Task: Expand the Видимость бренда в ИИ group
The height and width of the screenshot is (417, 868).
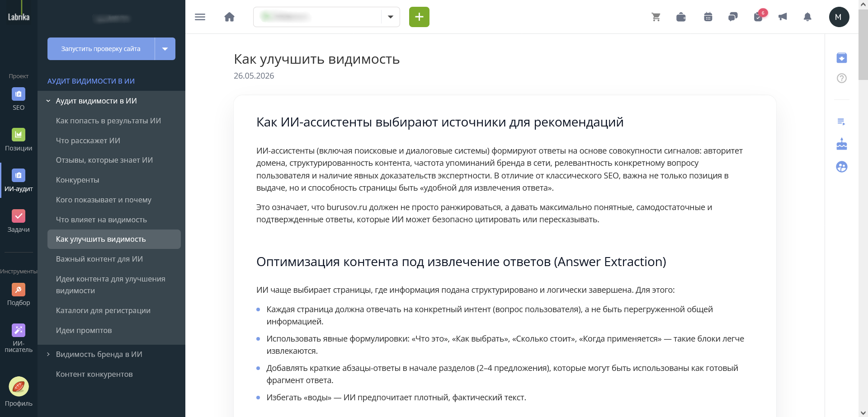Action: click(x=48, y=354)
